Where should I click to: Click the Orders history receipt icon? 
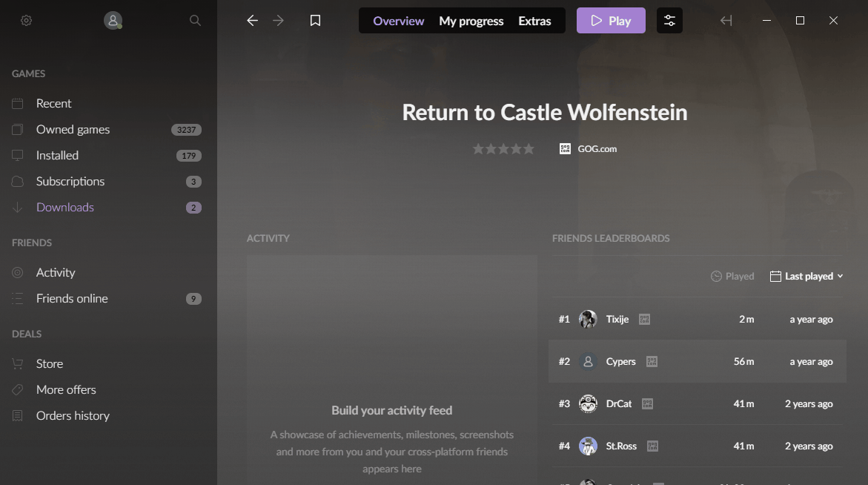[x=18, y=416]
